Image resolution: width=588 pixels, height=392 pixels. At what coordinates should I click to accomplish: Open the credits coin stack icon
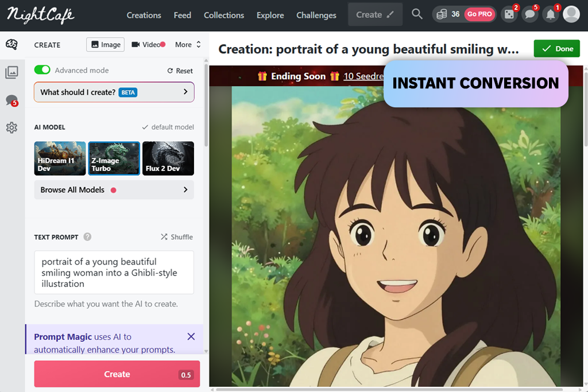pos(442,14)
